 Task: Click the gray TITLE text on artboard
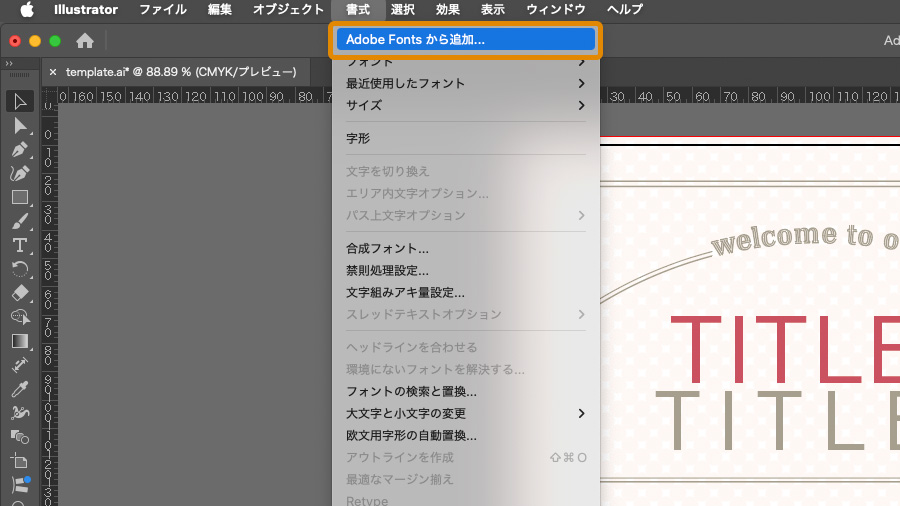(778, 421)
